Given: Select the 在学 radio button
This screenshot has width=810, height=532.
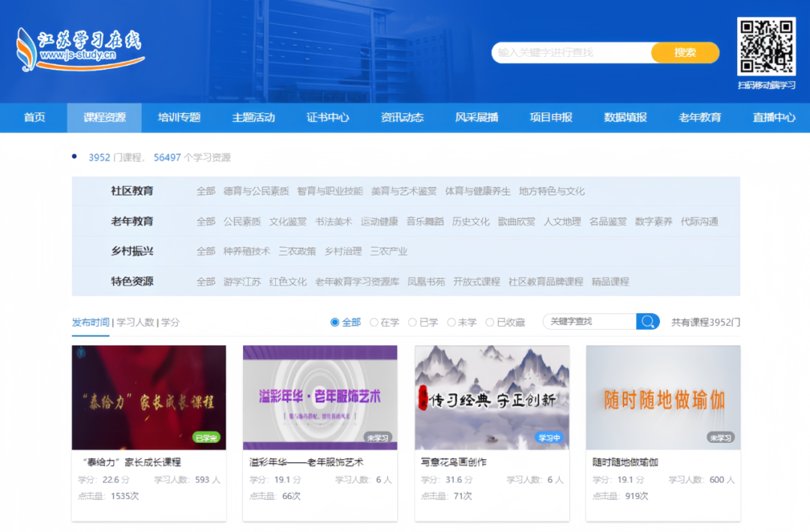Looking at the screenshot, I should click(374, 322).
